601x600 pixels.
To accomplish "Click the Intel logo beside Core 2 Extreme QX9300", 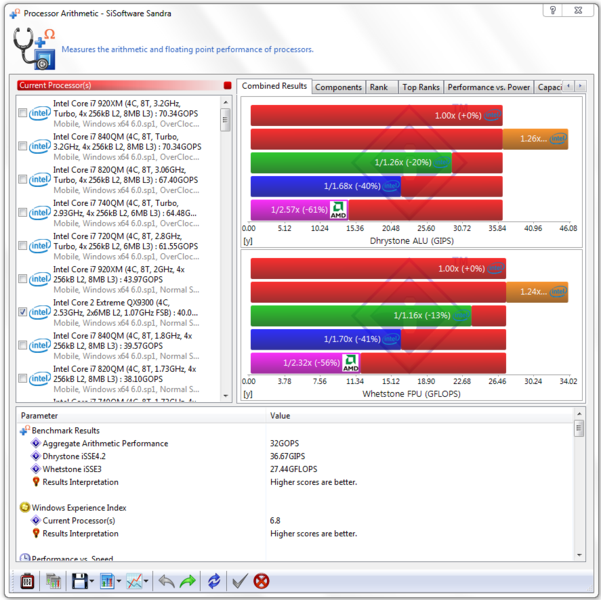I will [x=40, y=312].
